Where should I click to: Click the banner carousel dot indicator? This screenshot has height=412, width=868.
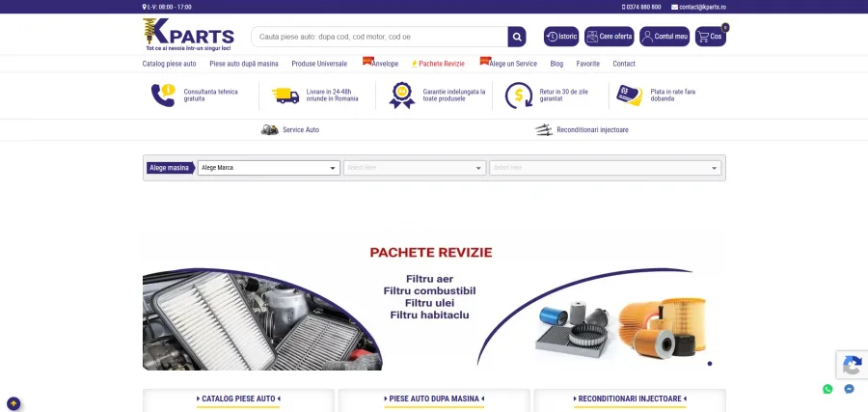(x=710, y=364)
